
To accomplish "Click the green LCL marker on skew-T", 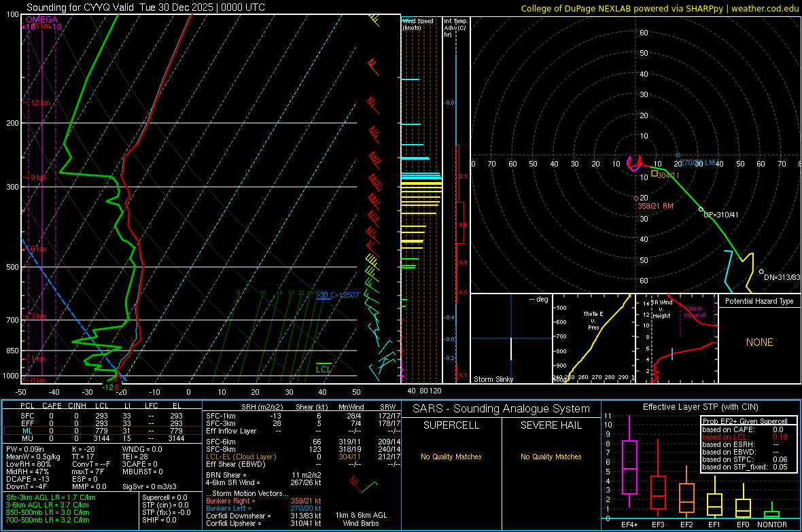I will coord(324,368).
